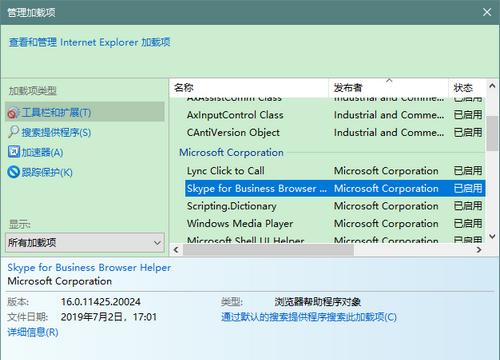This screenshot has width=500, height=360.
Task: Open the 所有加载项 display dropdown
Action: tap(85, 242)
